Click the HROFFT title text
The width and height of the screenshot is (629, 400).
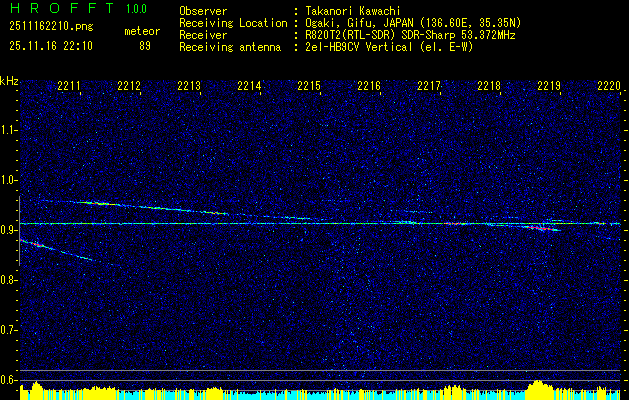coord(62,8)
